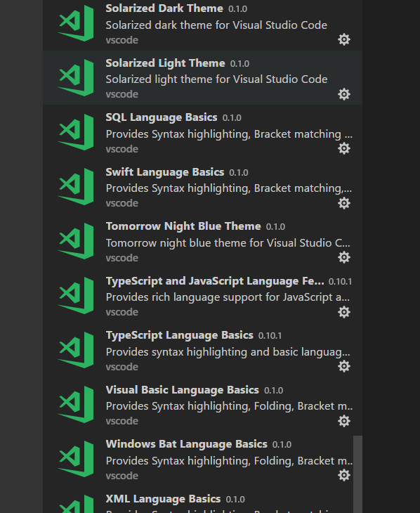The image size is (420, 513).
Task: Open TypeScript and JavaScript Language Fe... title
Action: (x=215, y=281)
